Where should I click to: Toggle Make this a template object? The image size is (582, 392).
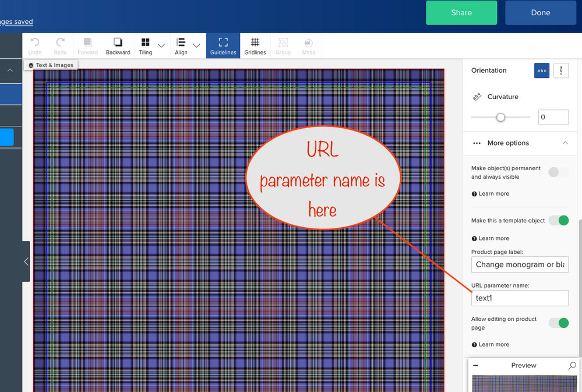(x=558, y=221)
